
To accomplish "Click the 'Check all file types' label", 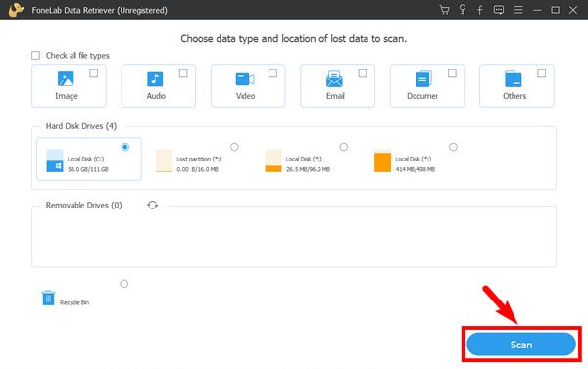I will (x=77, y=56).
